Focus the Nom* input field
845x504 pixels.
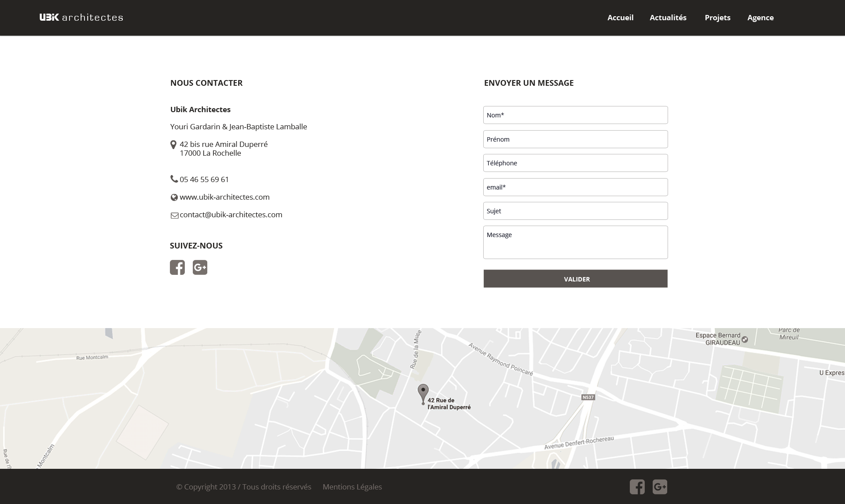coord(575,115)
